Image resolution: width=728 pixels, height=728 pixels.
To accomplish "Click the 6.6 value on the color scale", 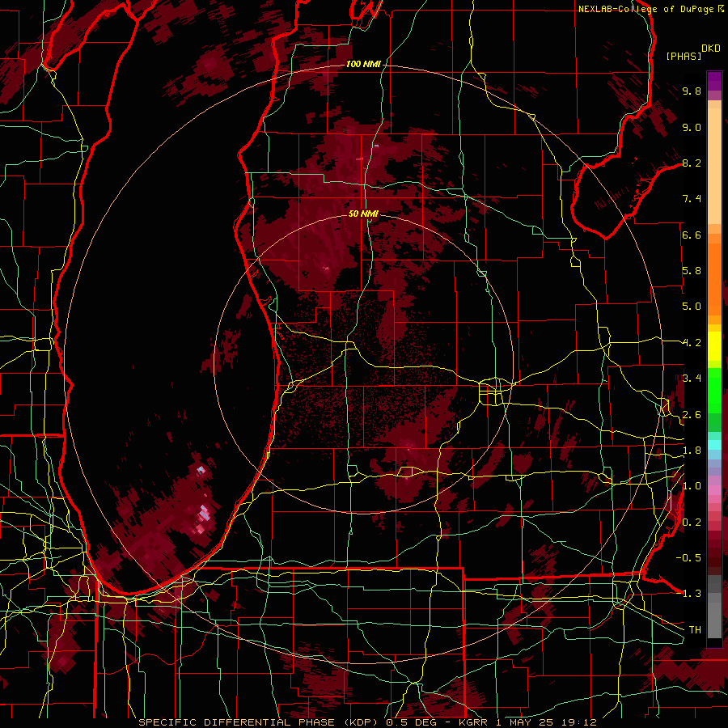I will (x=692, y=235).
